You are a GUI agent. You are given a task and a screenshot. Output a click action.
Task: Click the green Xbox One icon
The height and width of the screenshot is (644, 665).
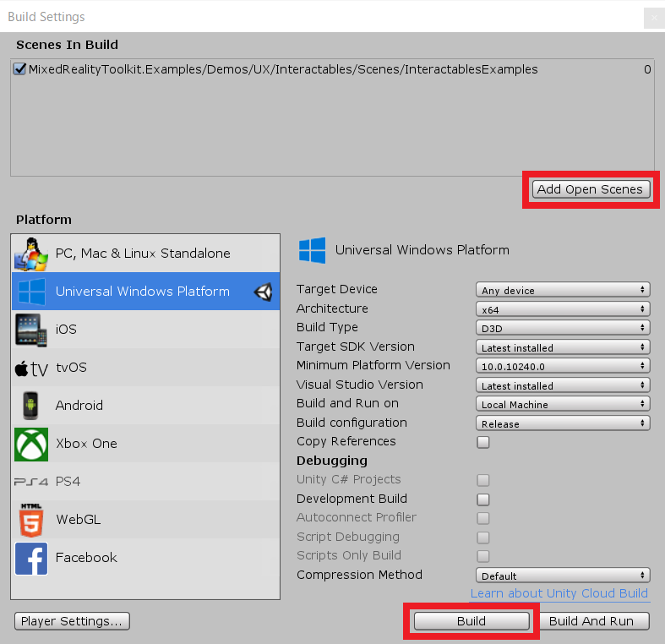point(31,444)
